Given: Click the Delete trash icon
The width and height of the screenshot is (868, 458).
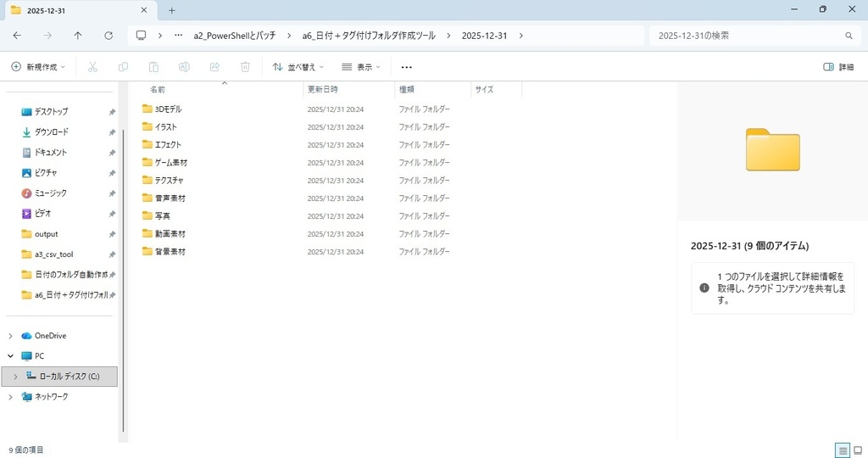Looking at the screenshot, I should pyautogui.click(x=245, y=67).
